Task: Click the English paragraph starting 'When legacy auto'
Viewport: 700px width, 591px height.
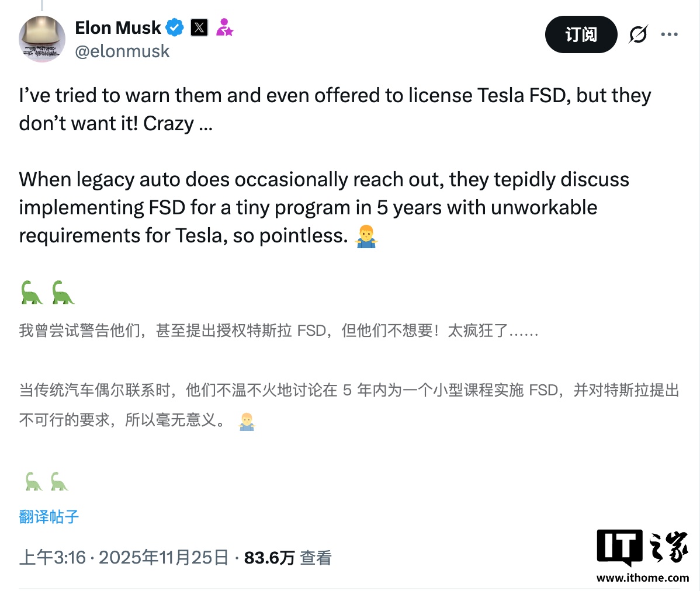Action: tap(324, 207)
